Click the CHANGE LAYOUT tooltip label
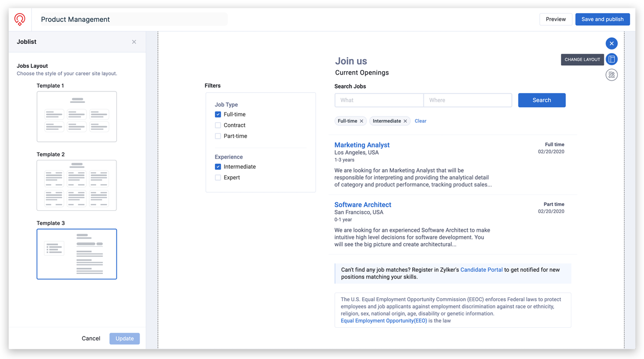Image resolution: width=644 pixels, height=359 pixels. coord(582,60)
